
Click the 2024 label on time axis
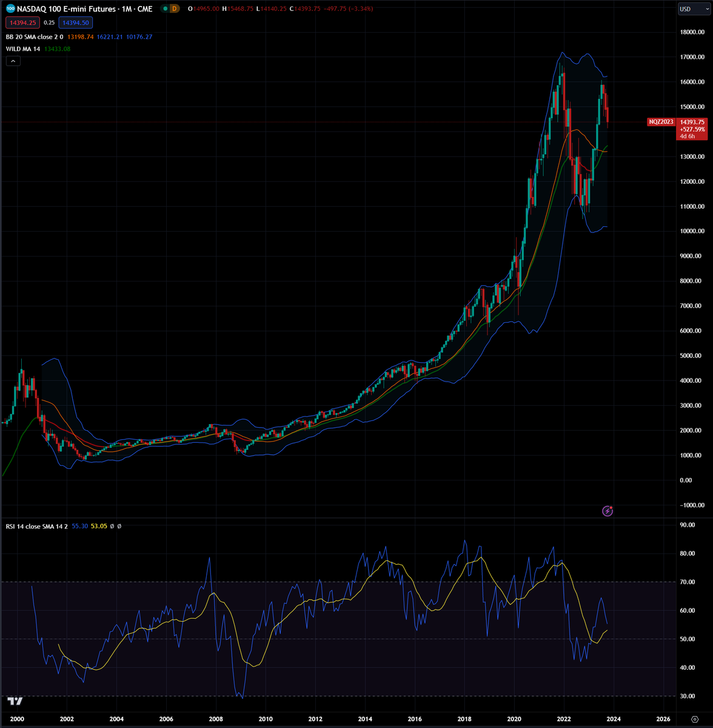614,718
